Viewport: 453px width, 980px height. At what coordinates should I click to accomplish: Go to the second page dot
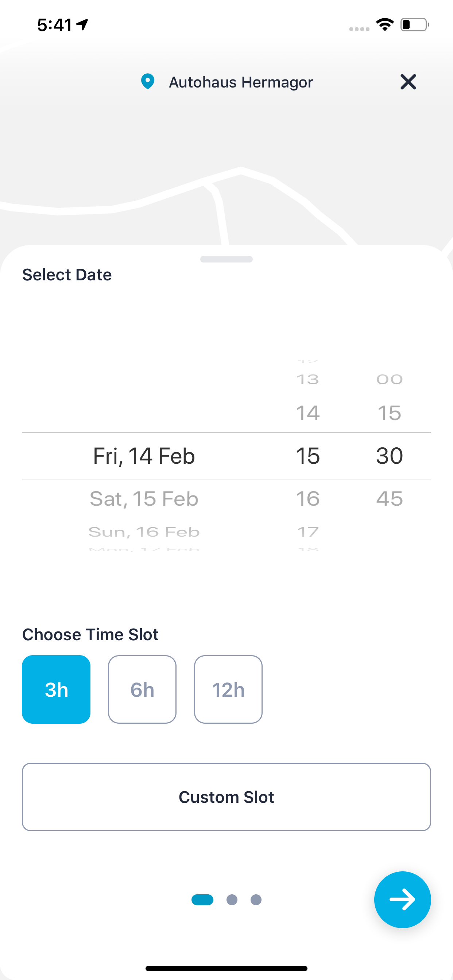(232, 900)
